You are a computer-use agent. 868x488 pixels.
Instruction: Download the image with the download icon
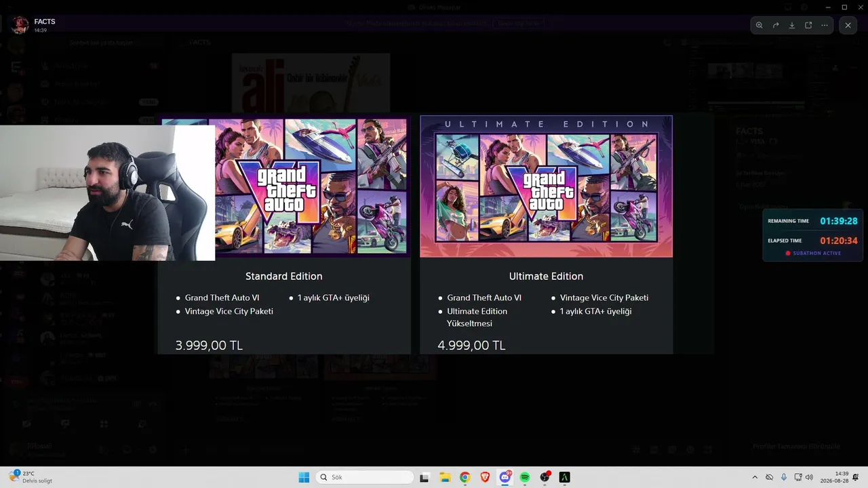[792, 25]
